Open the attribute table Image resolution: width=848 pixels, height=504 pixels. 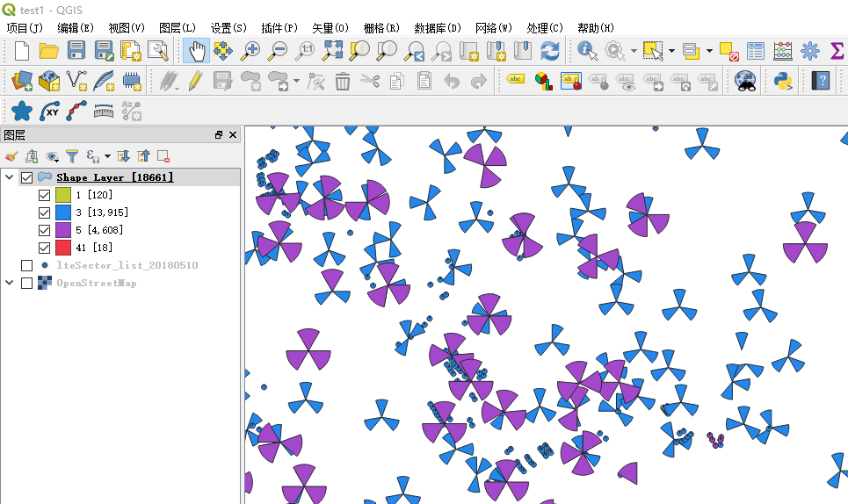(x=755, y=51)
